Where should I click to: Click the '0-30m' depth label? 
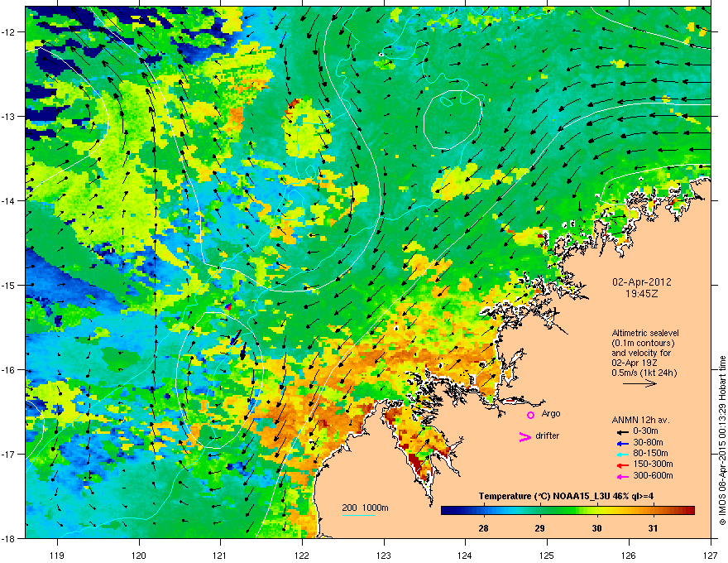(645, 431)
